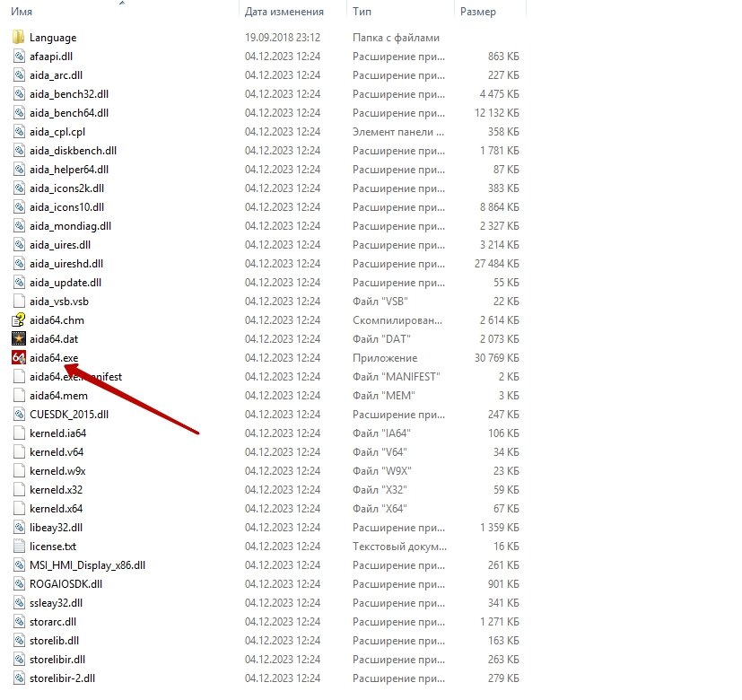Screen dimensions: 742x700
Task: Click the aida_uires.dll file icon
Action: 19,245
